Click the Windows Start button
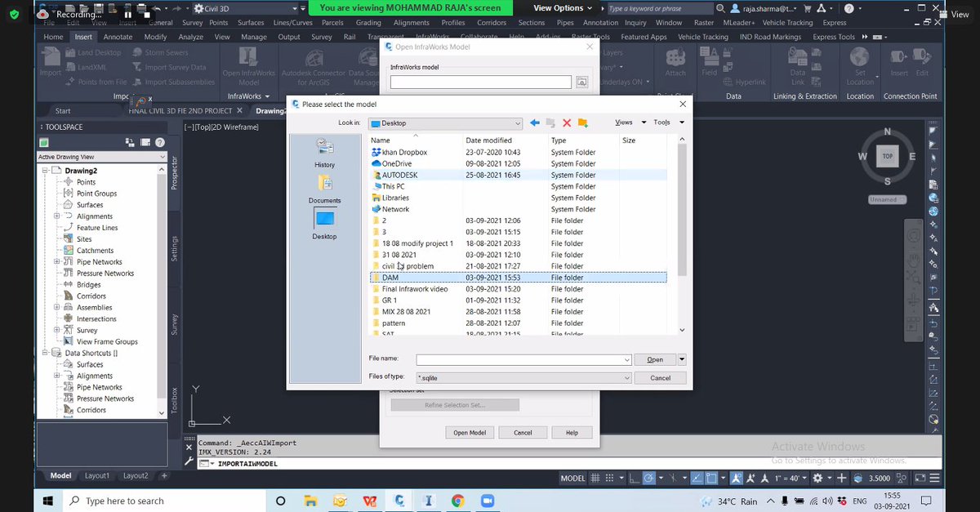980x512 pixels. 48,501
